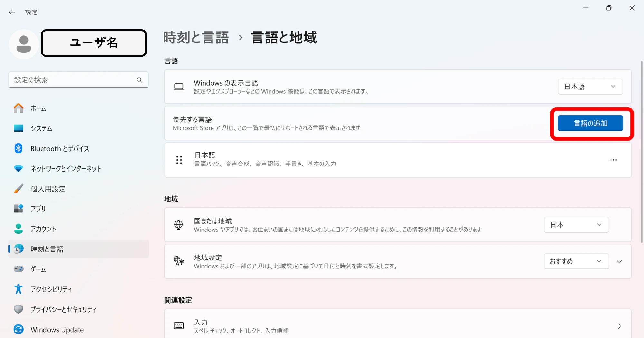Go to Bluetooth とデバイス

coord(79,148)
